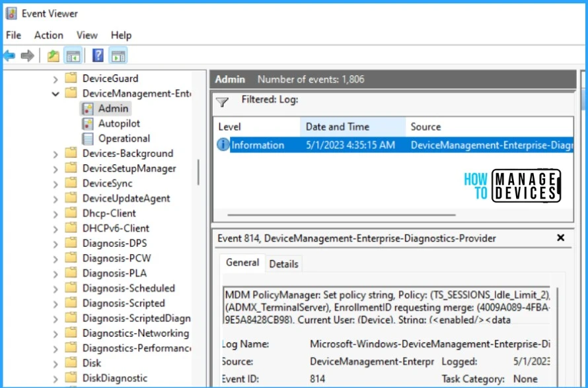Screen dimensions: 588x388
Task: Toggle Show/Hide Console Tree toolbar icon
Action: (x=73, y=56)
